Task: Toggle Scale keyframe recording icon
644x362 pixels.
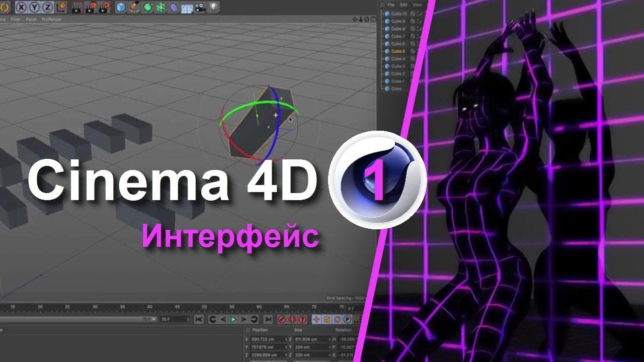Action: pyautogui.click(x=327, y=319)
